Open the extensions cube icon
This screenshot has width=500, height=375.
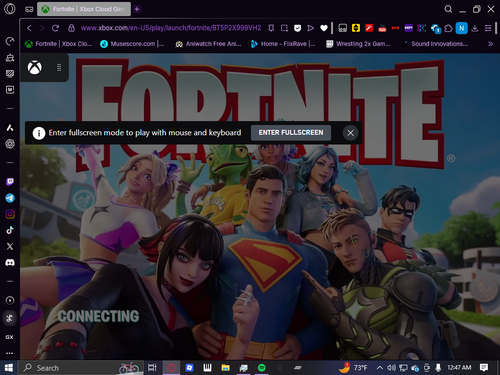coord(448,28)
